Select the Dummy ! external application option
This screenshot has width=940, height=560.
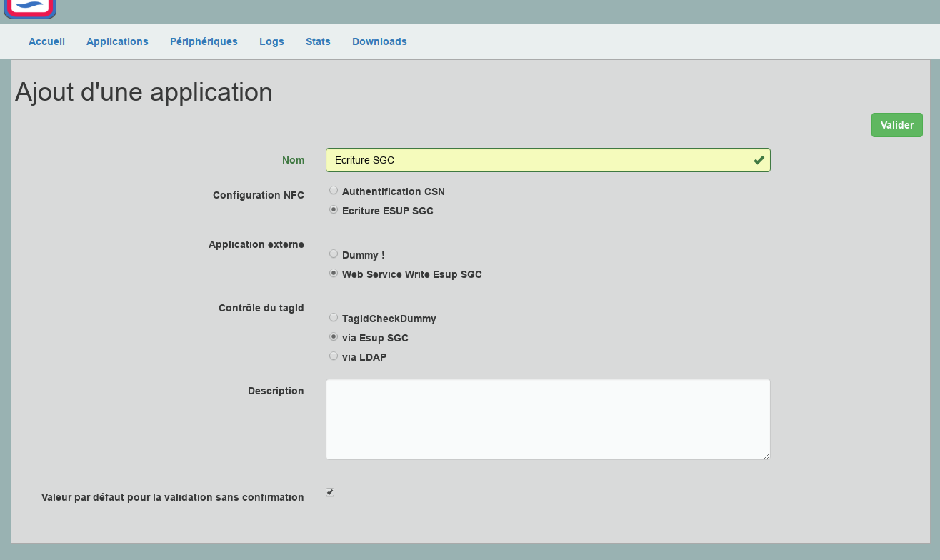(x=334, y=254)
